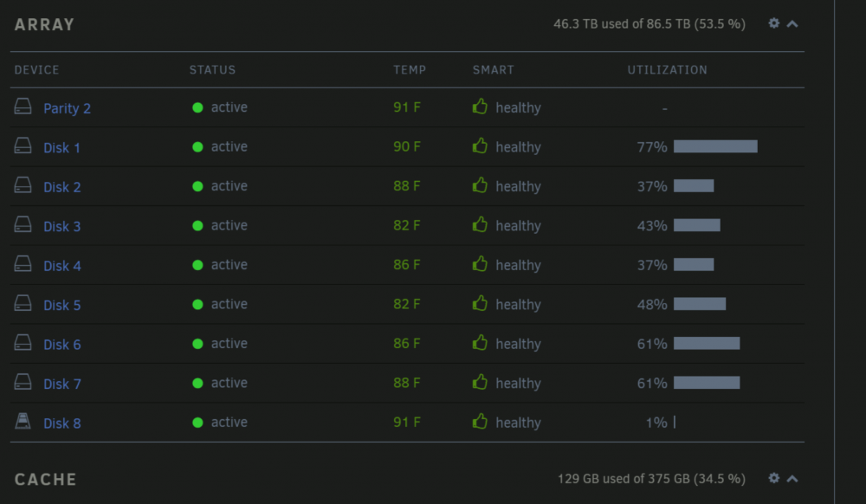The width and height of the screenshot is (866, 504).
Task: Open the Disk 2 link
Action: point(61,187)
